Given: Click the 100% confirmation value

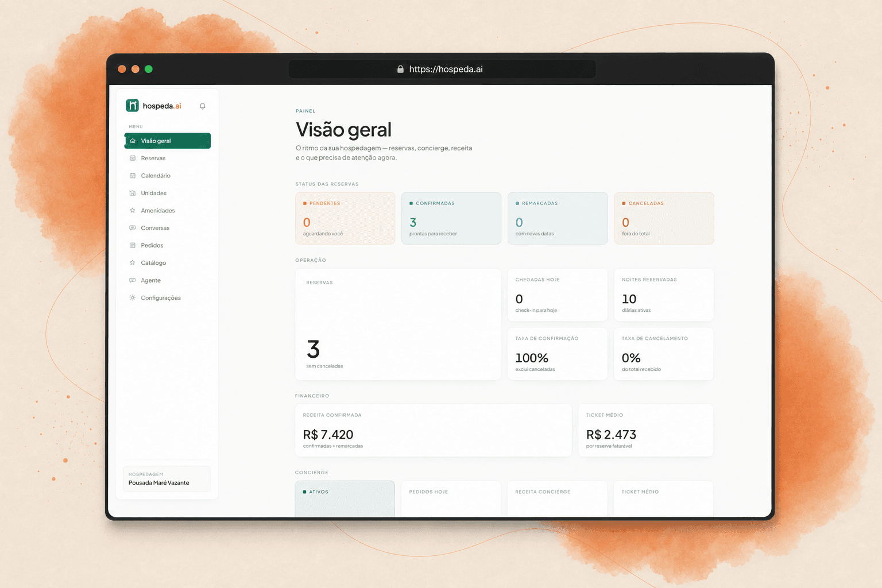Looking at the screenshot, I should point(532,358).
